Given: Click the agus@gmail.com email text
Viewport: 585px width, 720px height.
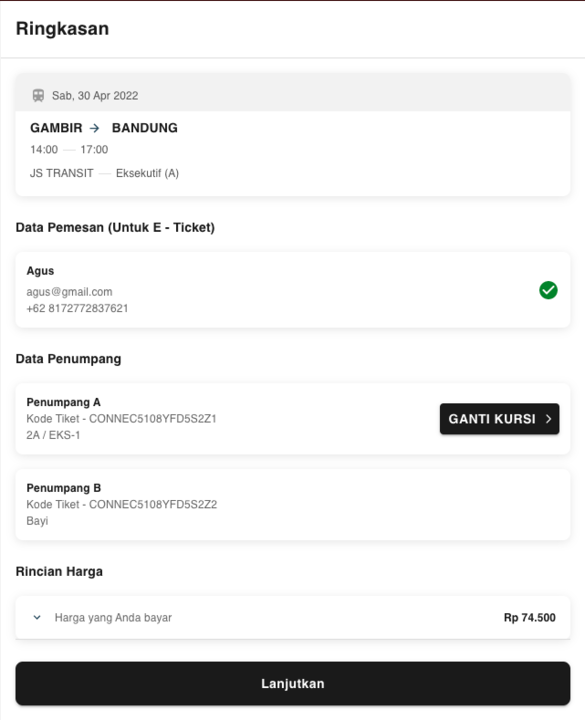Looking at the screenshot, I should [69, 292].
